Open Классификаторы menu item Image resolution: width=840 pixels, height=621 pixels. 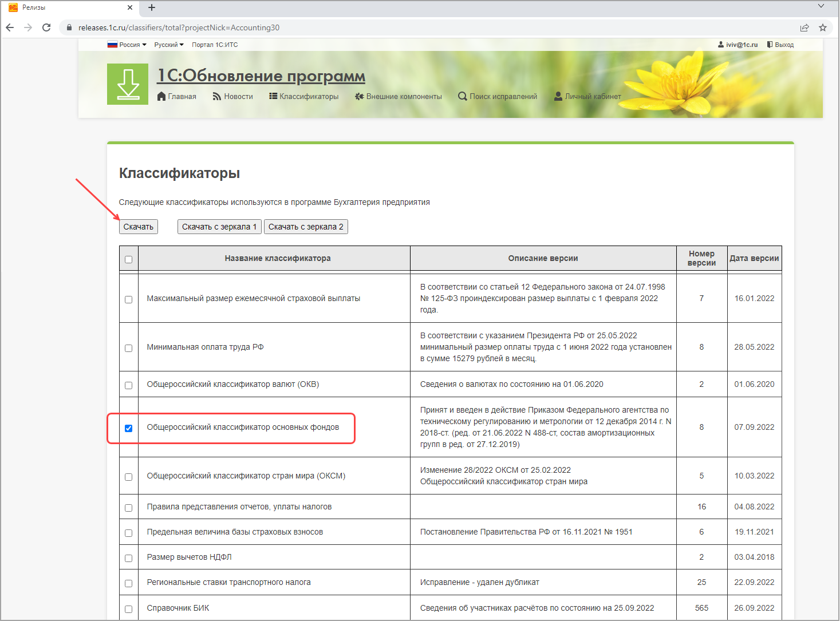[304, 96]
